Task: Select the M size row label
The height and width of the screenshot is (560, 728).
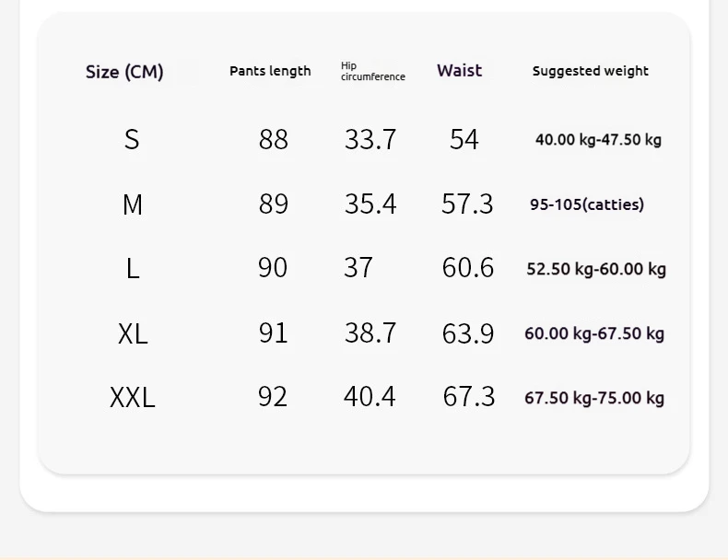Action: (x=133, y=204)
